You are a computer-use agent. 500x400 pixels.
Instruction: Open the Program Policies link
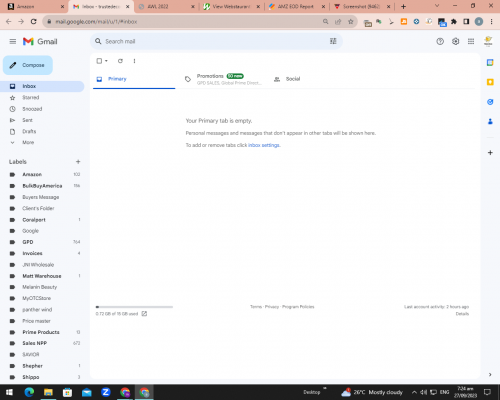pyautogui.click(x=298, y=307)
